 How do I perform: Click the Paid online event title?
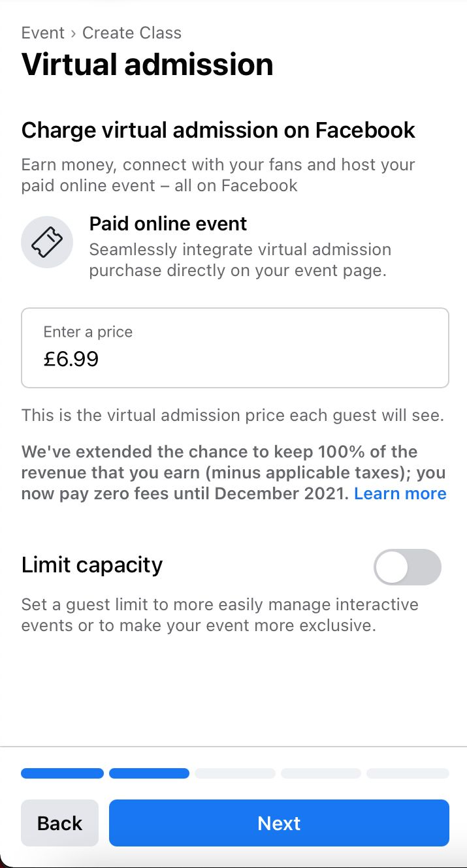point(168,224)
